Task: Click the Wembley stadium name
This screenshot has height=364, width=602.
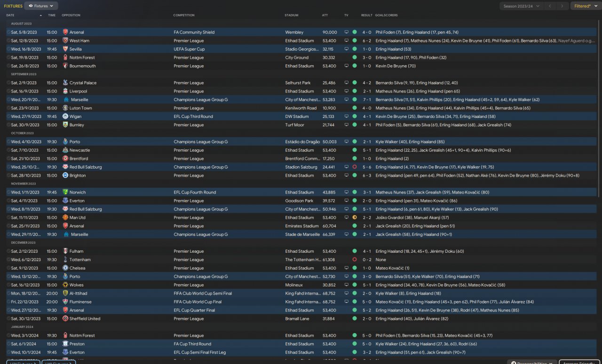Action: point(294,32)
